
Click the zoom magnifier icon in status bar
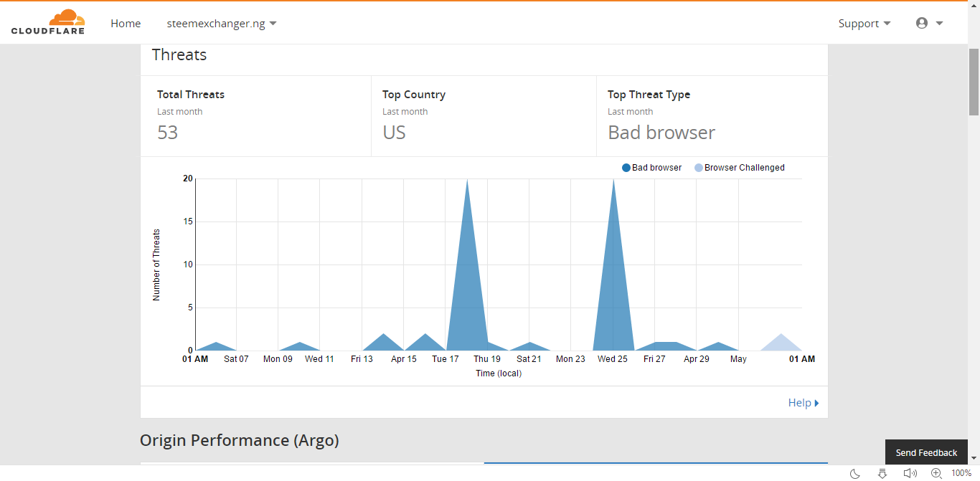[936, 473]
